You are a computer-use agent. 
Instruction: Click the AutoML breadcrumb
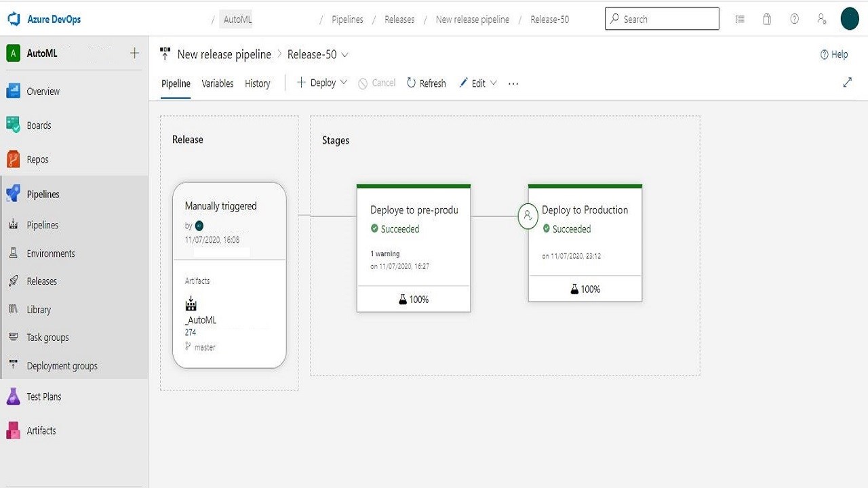pyautogui.click(x=237, y=19)
